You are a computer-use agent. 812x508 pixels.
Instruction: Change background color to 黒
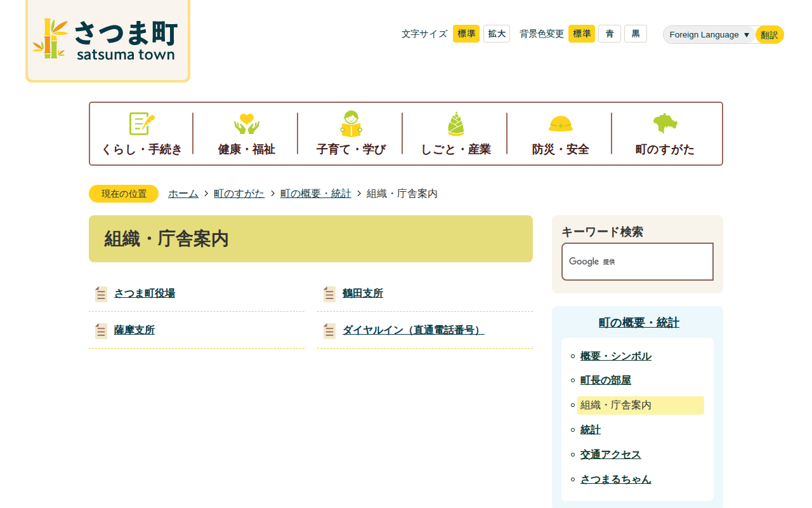click(x=636, y=34)
